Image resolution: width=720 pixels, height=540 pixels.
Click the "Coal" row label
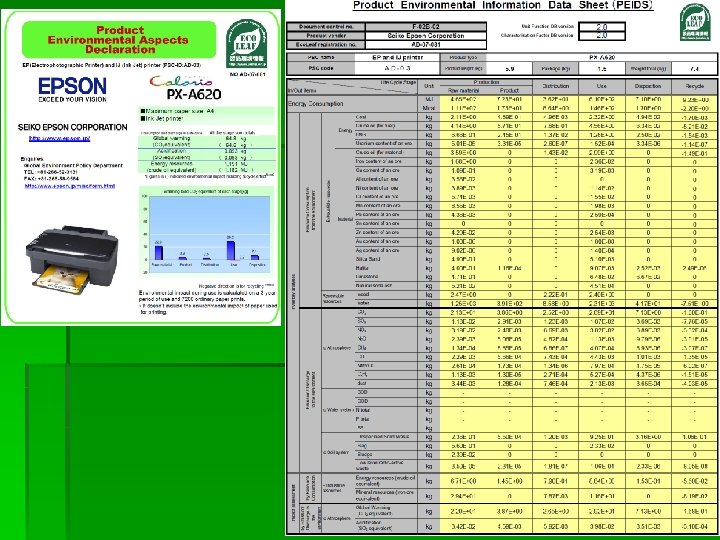tap(361, 117)
